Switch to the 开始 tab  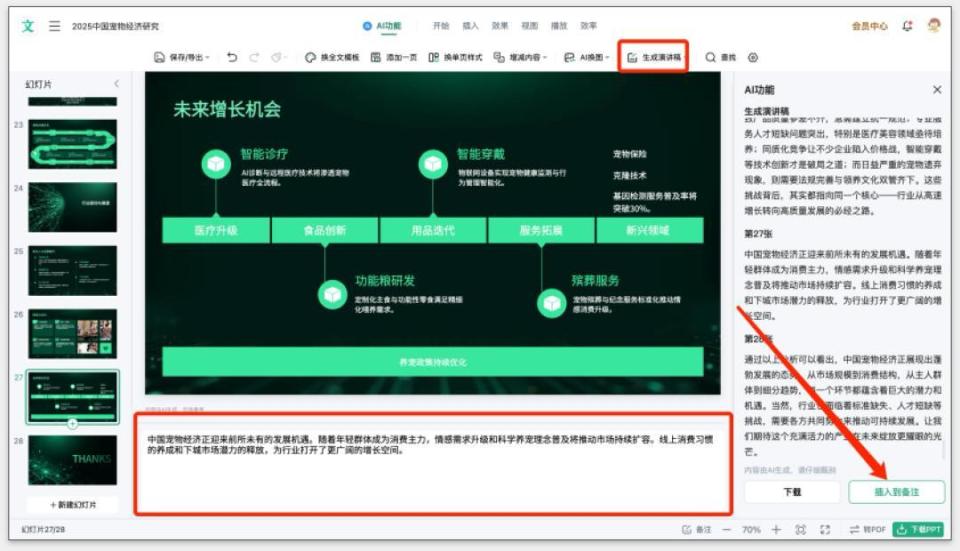click(x=441, y=26)
